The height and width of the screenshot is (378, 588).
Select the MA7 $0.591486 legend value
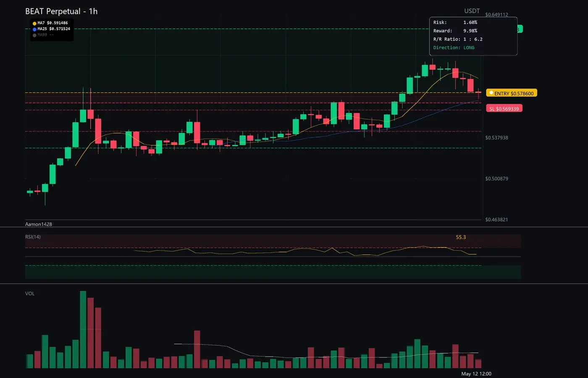pyautogui.click(x=52, y=23)
